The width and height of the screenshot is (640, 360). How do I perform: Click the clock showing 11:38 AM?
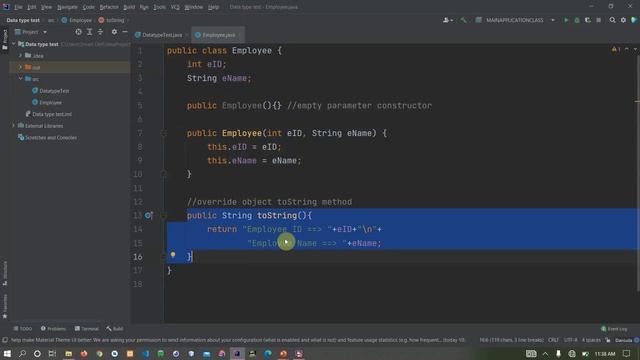coord(605,353)
